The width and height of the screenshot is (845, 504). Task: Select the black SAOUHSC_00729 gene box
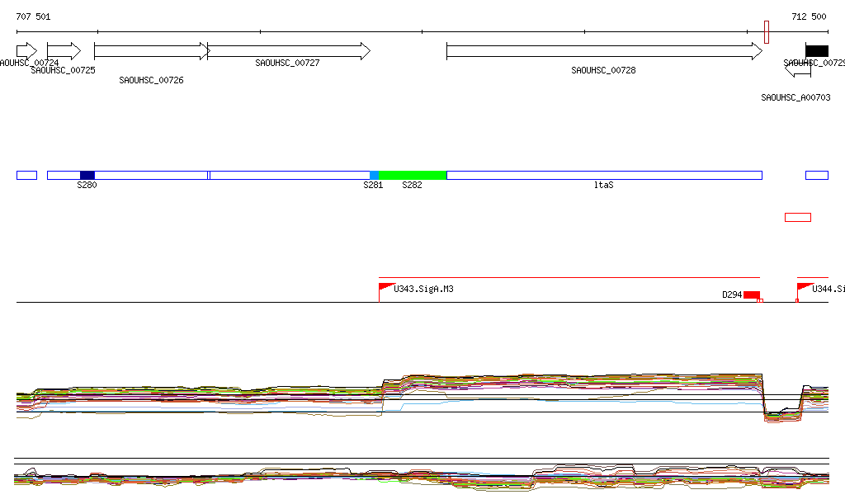click(x=817, y=51)
